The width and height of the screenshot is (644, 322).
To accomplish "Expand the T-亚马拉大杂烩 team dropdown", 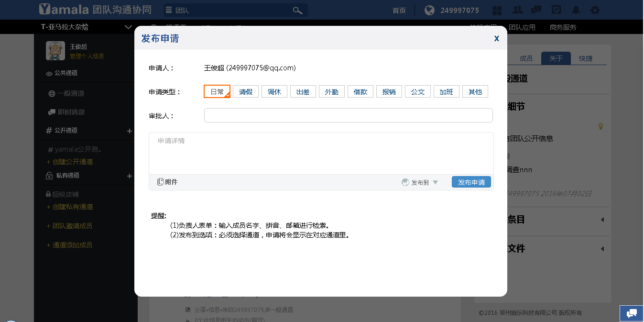I will (x=128, y=27).
